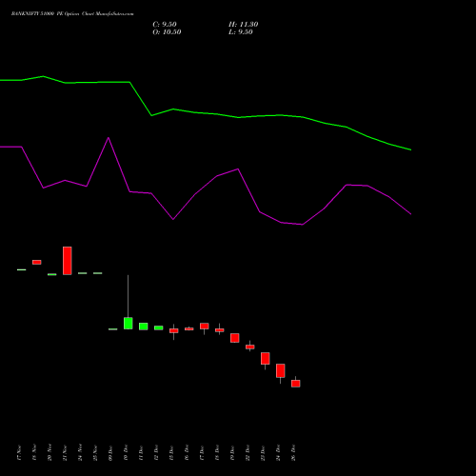Click the BANKNIFTY PE Options chart title

(72, 14)
